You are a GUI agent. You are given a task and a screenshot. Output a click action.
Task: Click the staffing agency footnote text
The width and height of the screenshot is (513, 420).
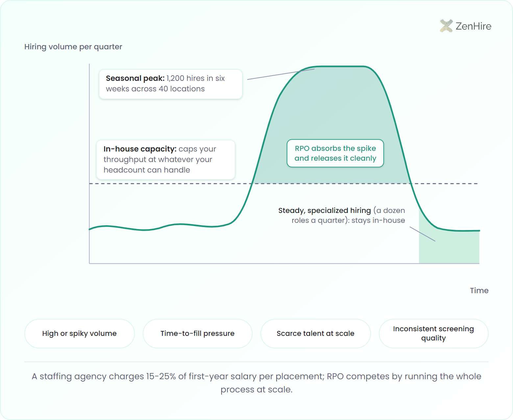click(256, 383)
